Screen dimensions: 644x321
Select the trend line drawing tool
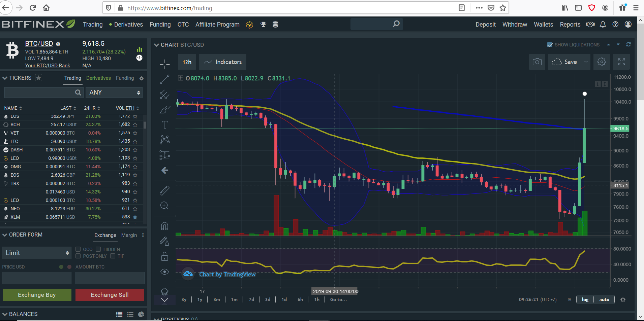pyautogui.click(x=164, y=79)
